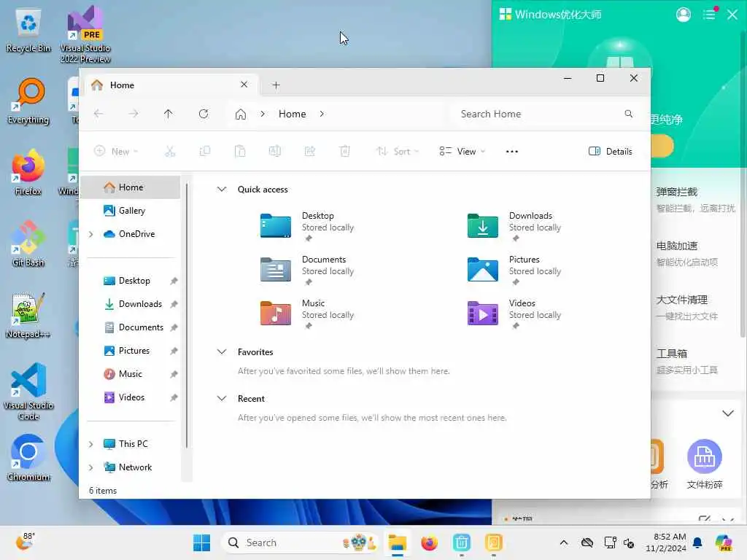747x560 pixels.
Task: Open File Explorer from the taskbar
Action: [x=397, y=542]
